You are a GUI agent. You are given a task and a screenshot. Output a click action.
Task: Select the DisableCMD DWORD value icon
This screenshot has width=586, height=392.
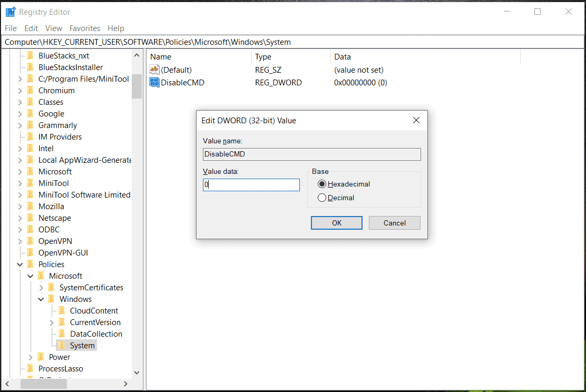coord(154,82)
